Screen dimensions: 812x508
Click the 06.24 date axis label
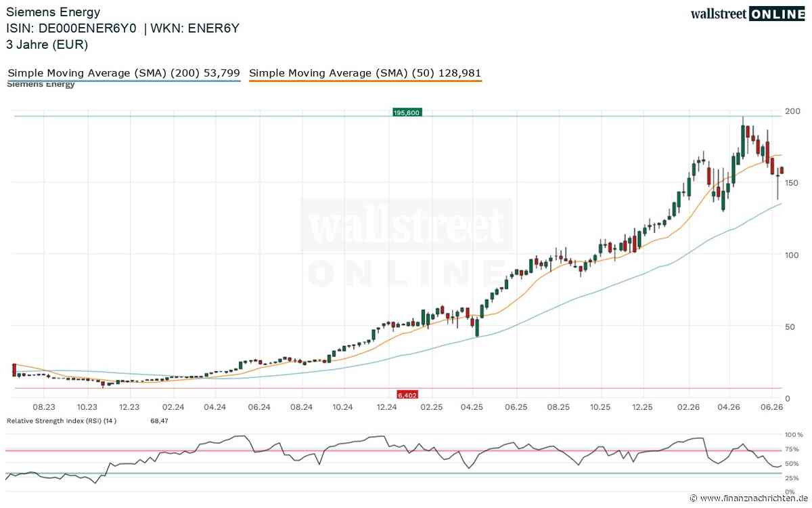coord(259,407)
